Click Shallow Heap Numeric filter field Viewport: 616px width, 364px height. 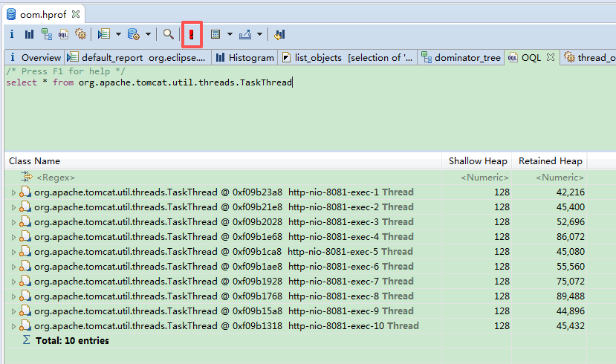pos(484,178)
